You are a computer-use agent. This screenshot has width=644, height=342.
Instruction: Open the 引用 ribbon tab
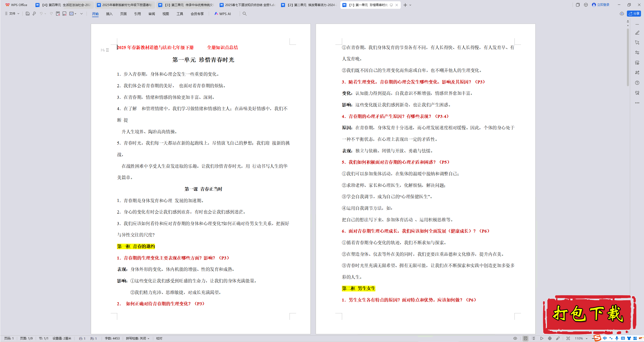tap(137, 14)
